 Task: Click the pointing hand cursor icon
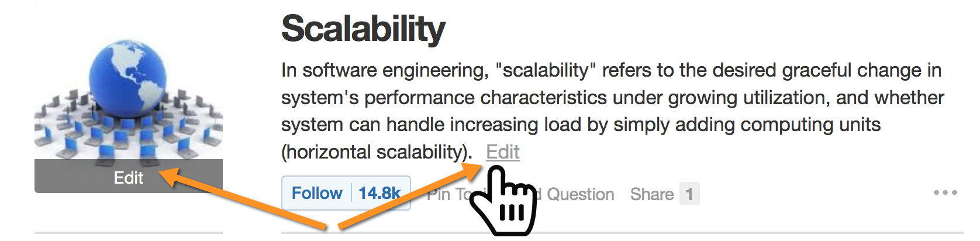click(x=503, y=201)
